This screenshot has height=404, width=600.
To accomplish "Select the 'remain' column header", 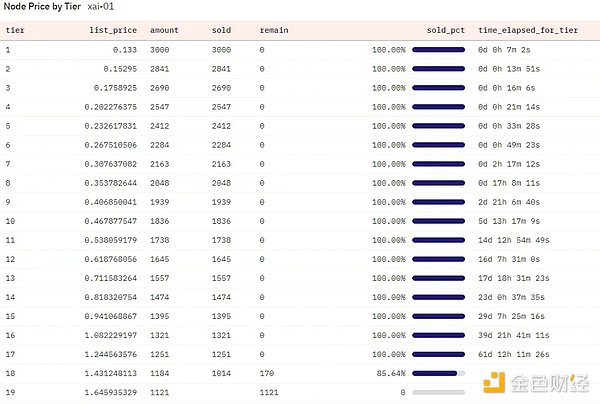I will pyautogui.click(x=275, y=30).
